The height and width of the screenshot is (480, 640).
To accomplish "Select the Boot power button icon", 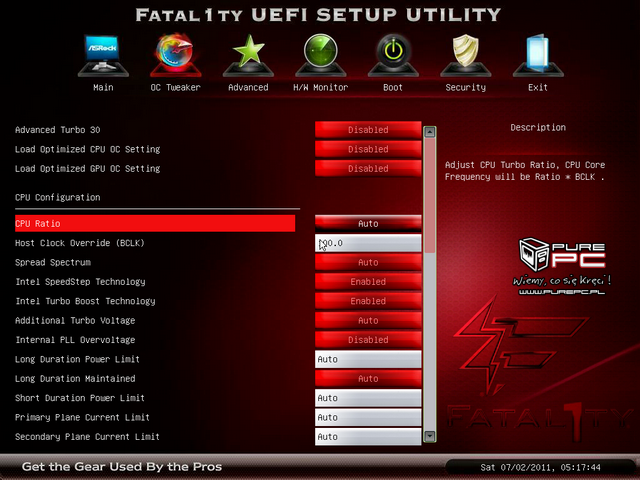I will (393, 55).
